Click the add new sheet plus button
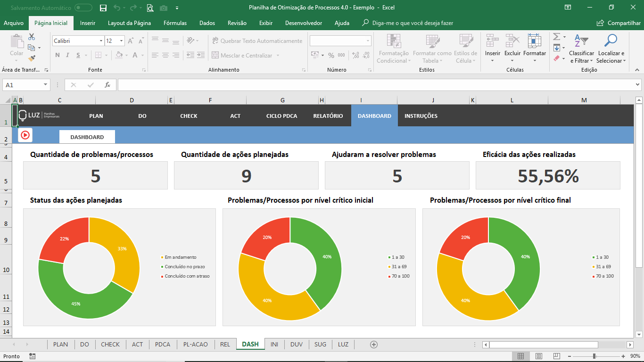644x362 pixels. point(374,345)
